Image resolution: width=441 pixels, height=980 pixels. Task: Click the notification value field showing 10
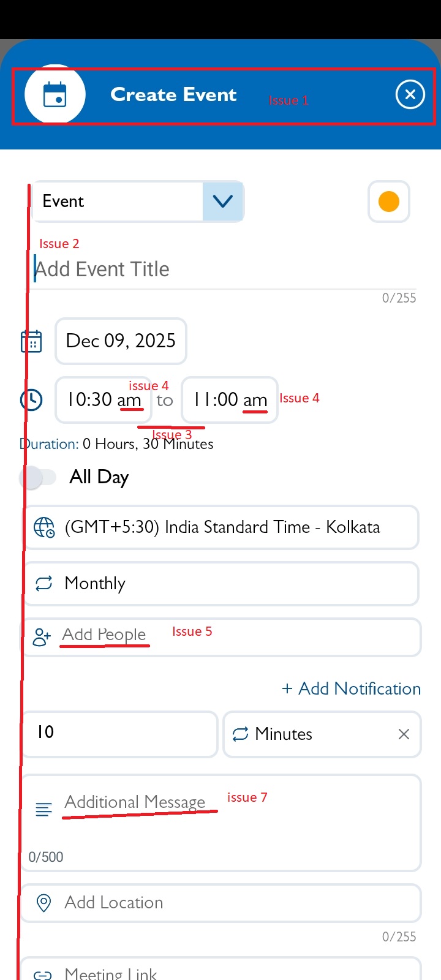click(119, 734)
